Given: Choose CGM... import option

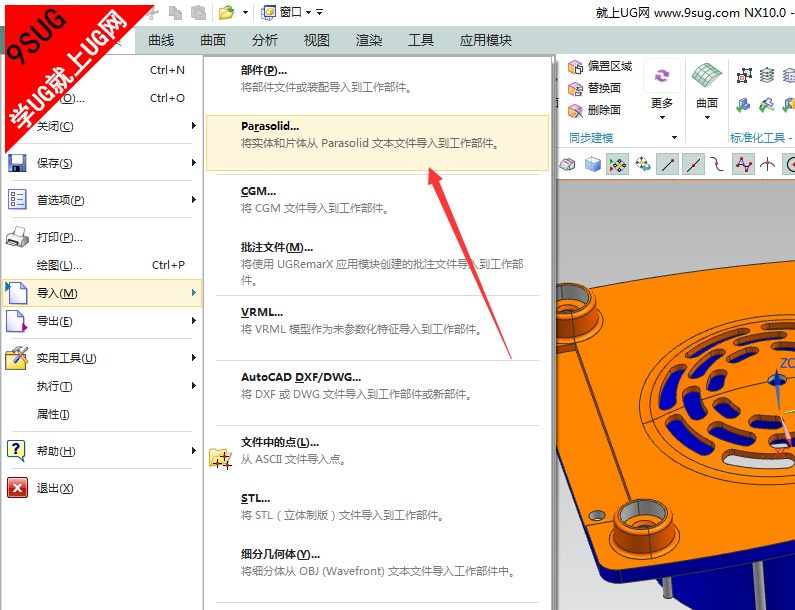Looking at the screenshot, I should click(377, 199).
